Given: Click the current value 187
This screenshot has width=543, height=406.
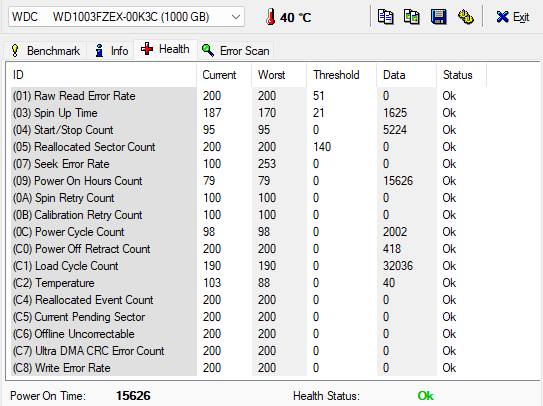Looking at the screenshot, I should (212, 113).
